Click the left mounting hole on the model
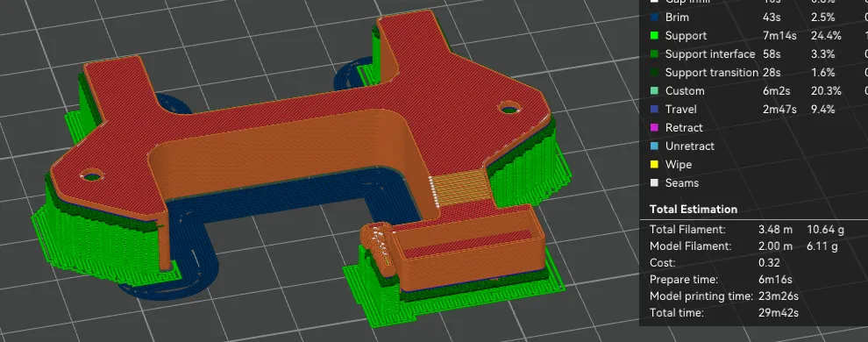Image resolution: width=868 pixels, height=342 pixels. [92, 176]
